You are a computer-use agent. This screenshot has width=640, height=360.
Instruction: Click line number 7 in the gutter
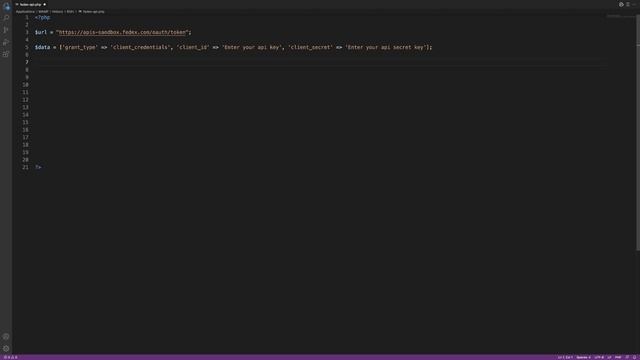click(27, 62)
